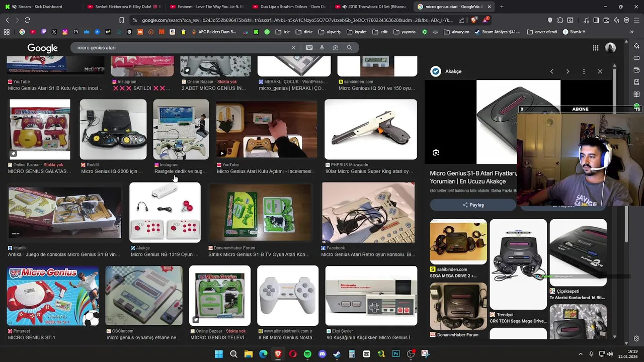
Task: Open the Reddit Micro Genius IQ-2000 thumbnail
Action: [113, 129]
